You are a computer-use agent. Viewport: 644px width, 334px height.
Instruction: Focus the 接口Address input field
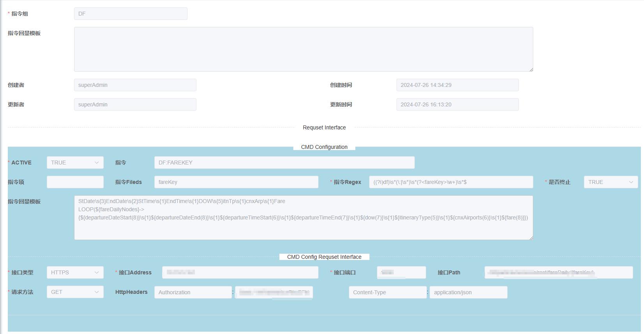(x=240, y=272)
